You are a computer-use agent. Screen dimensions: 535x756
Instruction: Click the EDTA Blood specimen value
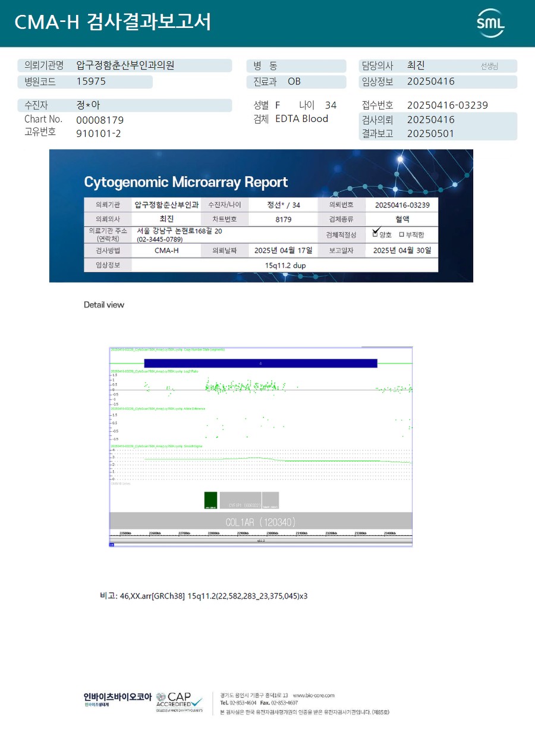coord(301,119)
